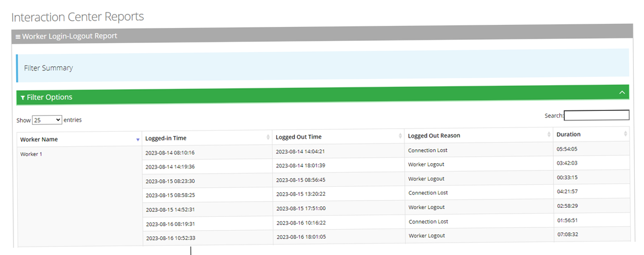Viewport: 644px width, 255px height.
Task: Click the 07:08:32 duration cell
Action: pyautogui.click(x=567, y=234)
